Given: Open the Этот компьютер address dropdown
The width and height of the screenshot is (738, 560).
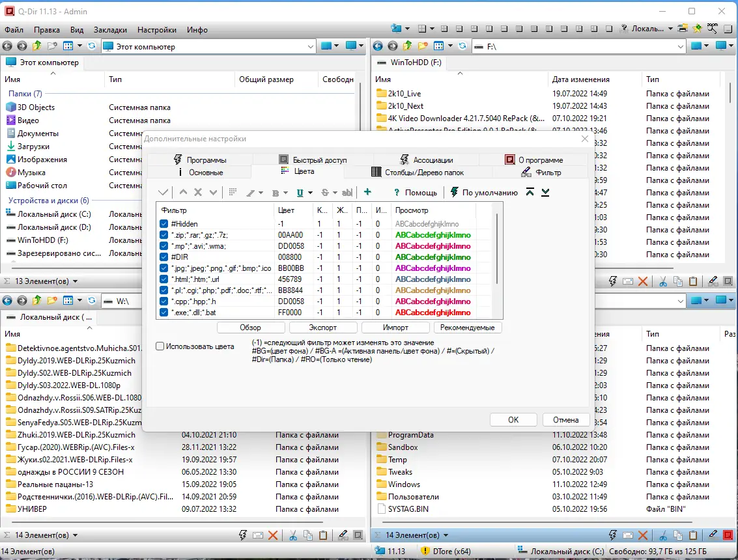Looking at the screenshot, I should [x=311, y=46].
